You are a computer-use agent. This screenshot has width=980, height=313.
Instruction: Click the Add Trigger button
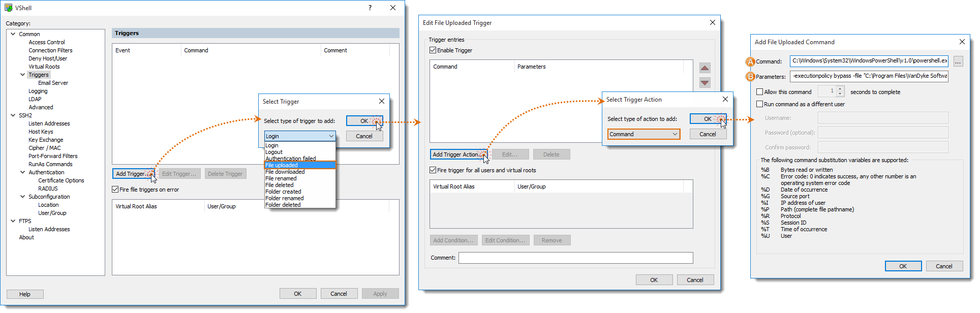[131, 174]
